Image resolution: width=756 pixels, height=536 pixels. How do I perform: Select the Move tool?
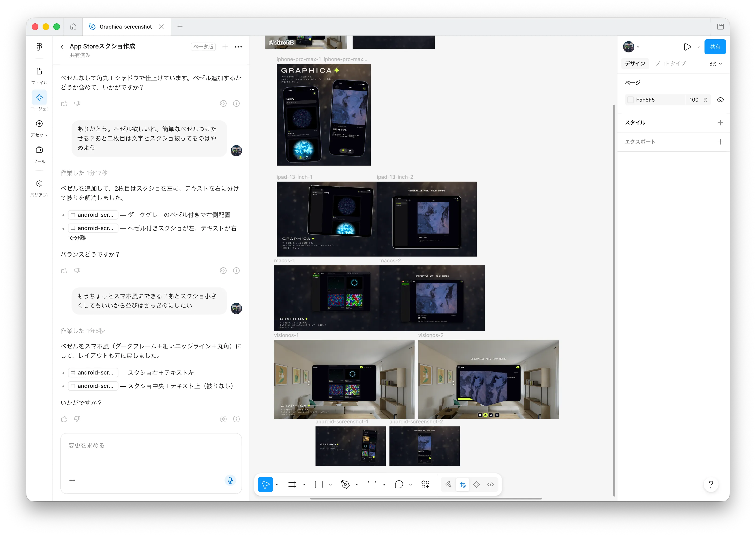click(265, 484)
